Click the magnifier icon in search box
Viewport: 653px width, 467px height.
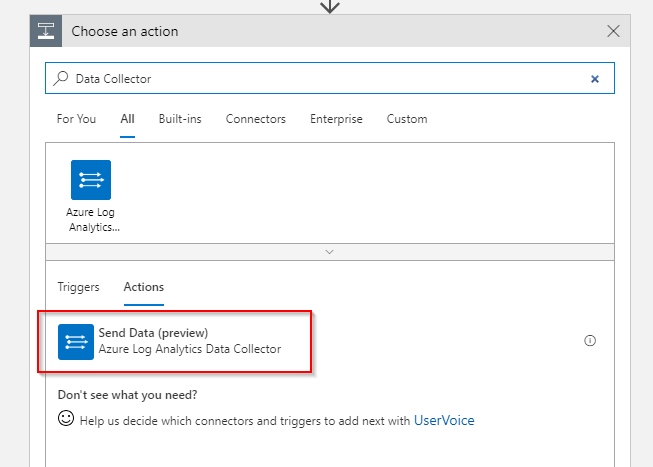pos(62,78)
